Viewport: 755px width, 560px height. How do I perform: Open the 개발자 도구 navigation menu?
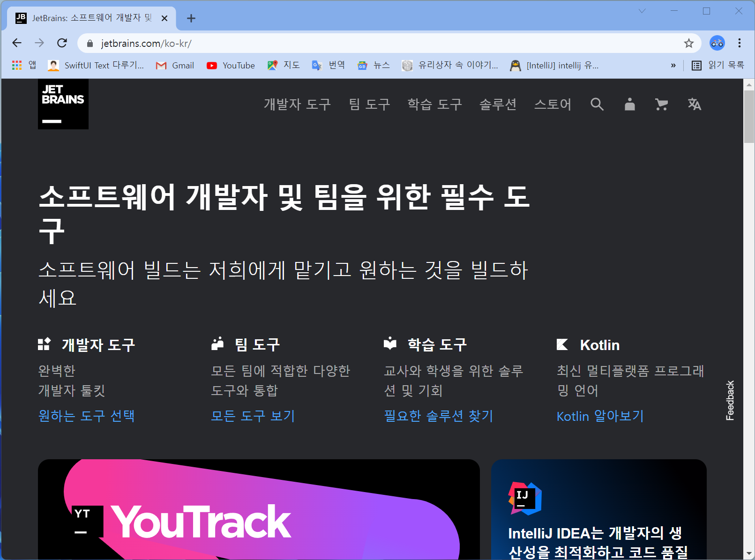[x=297, y=104]
